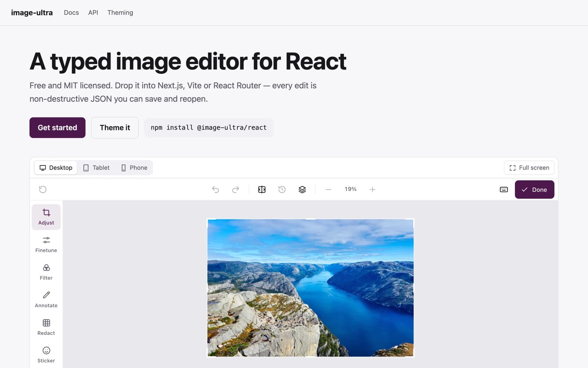Click the reset/revert icon in editor toolbar
The image size is (588, 368).
(x=43, y=190)
